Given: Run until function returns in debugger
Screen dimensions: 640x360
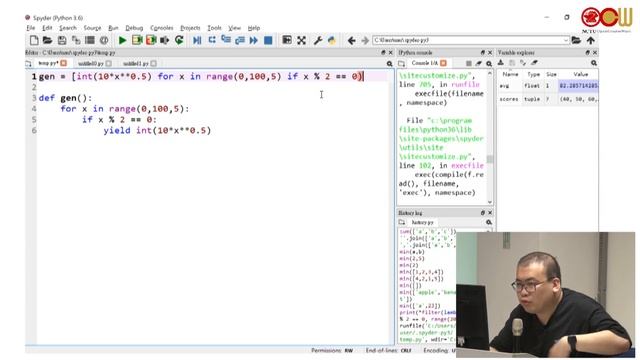Looking at the screenshot, I should pos(240,40).
